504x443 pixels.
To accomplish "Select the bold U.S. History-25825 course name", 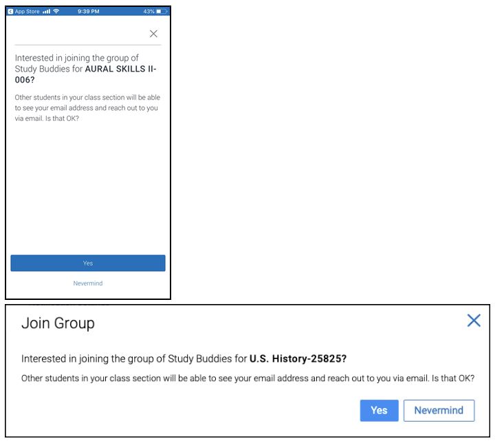I will coord(298,359).
